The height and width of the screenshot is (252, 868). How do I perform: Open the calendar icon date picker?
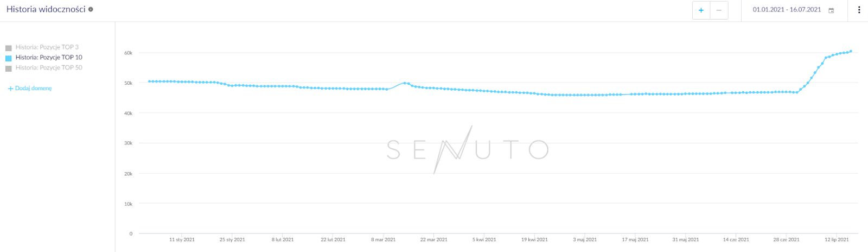click(x=831, y=10)
